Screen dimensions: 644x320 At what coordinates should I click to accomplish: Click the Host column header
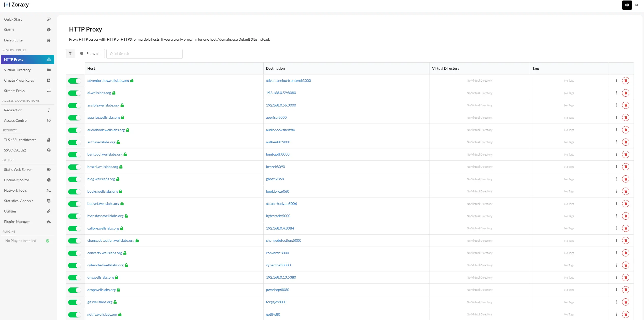(174, 68)
